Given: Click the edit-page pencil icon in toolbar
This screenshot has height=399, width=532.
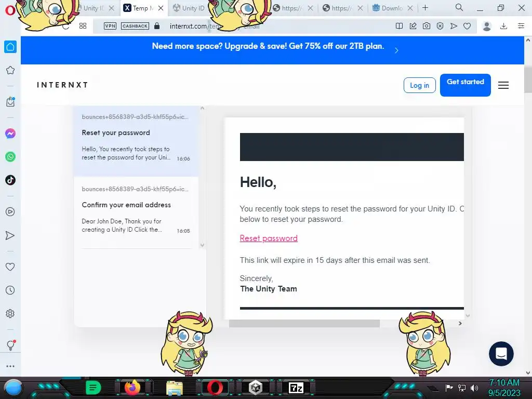Looking at the screenshot, I should [413, 26].
